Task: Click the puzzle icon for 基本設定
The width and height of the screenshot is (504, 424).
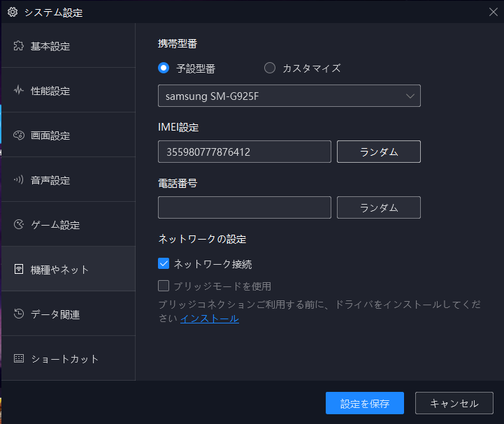Action: pos(19,46)
